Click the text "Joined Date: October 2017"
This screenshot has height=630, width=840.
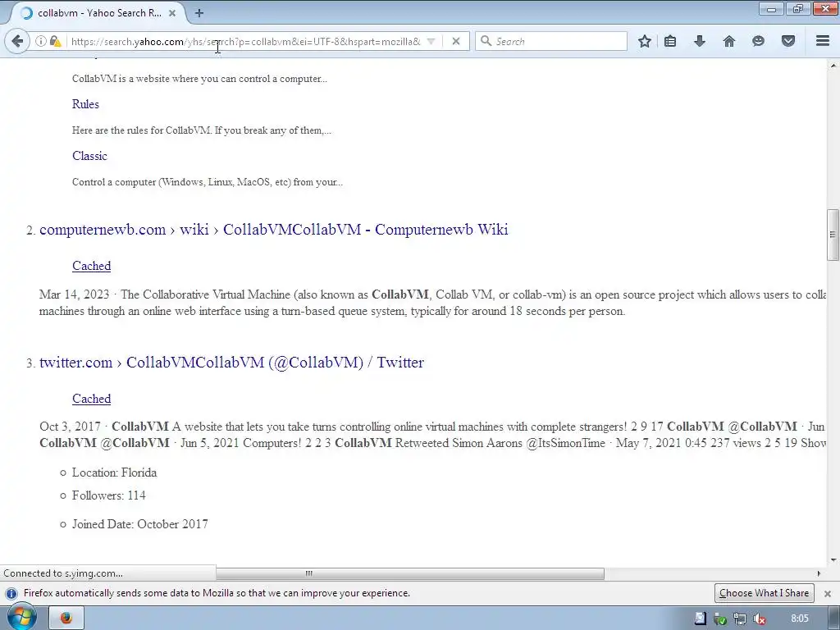click(x=139, y=524)
